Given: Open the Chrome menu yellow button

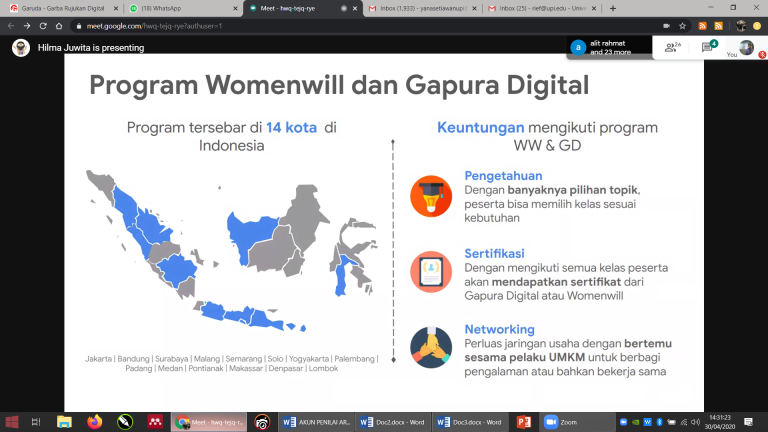Looking at the screenshot, I should pyautogui.click(x=757, y=26).
